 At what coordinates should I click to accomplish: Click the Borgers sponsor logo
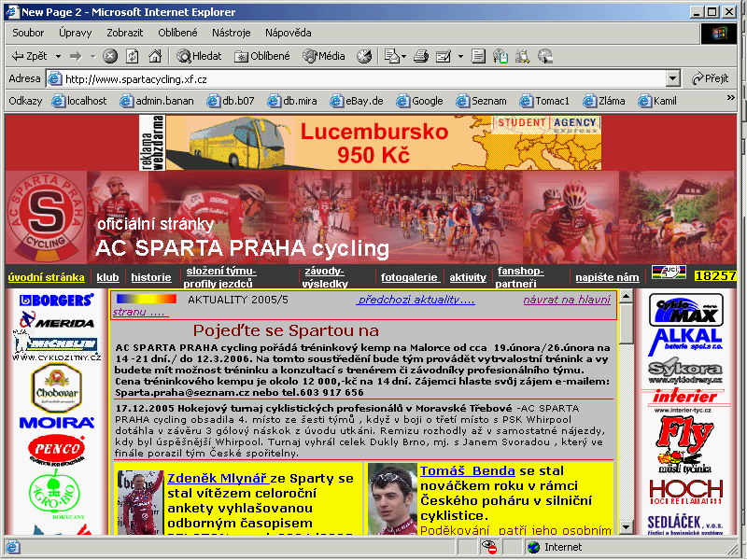[57, 300]
